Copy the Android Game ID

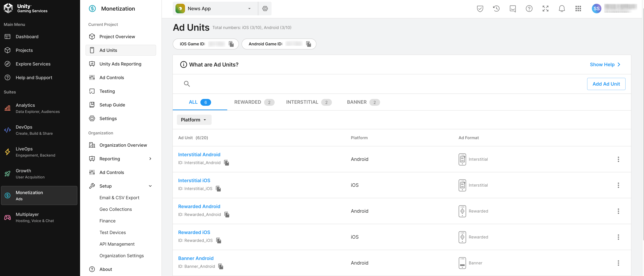[x=309, y=44]
